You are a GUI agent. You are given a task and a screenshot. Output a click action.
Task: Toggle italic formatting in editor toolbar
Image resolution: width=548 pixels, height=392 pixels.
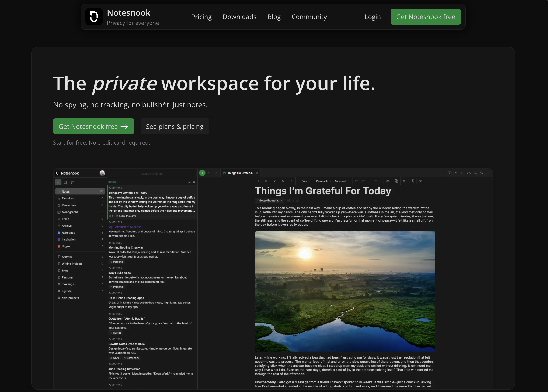(275, 181)
